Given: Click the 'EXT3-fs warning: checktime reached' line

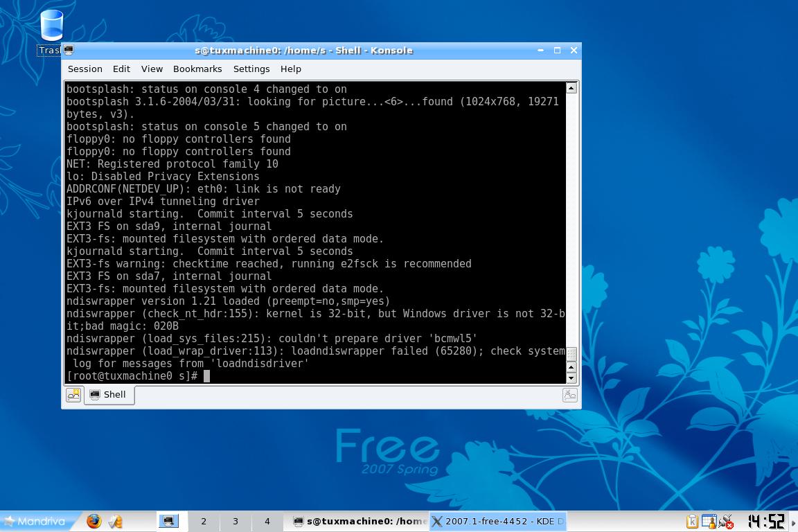Looking at the screenshot, I should click(x=269, y=264).
